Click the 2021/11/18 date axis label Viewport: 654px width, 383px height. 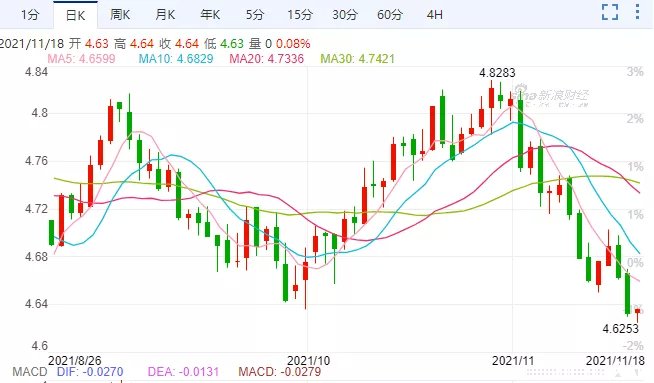pos(615,360)
